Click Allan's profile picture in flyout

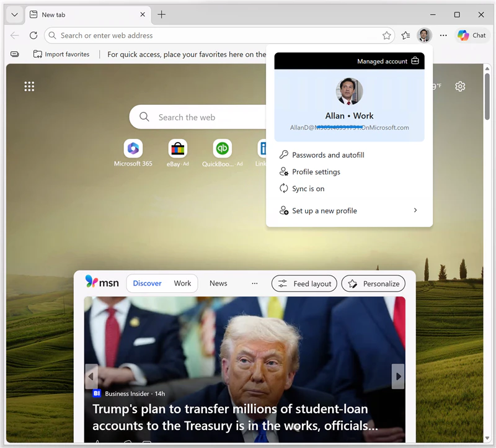point(349,91)
